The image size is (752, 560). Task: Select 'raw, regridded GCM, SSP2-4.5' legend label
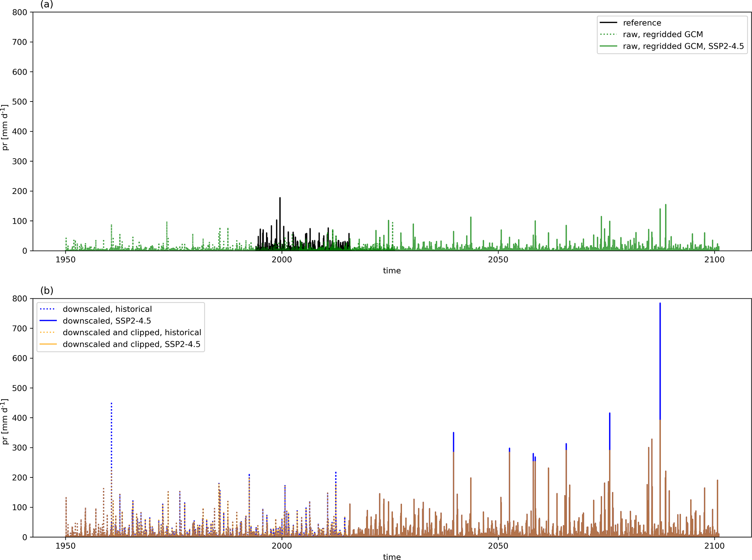tap(683, 46)
